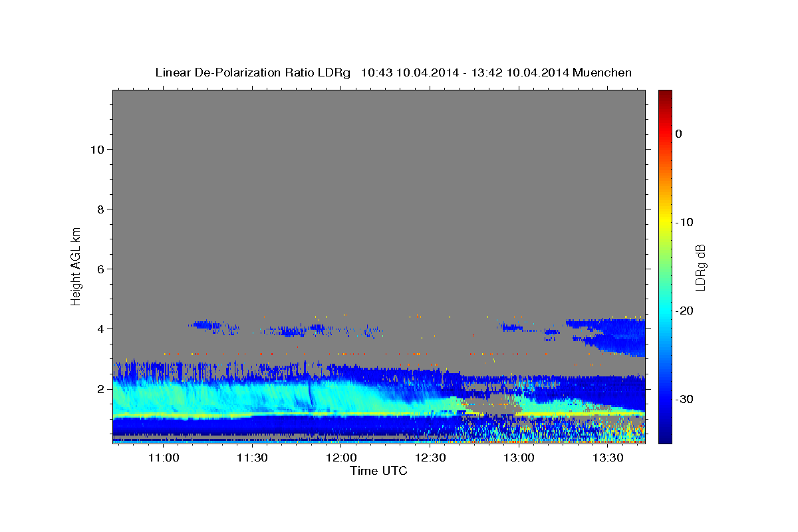
Task: Click the colorbar value 0
Action: click(679, 134)
